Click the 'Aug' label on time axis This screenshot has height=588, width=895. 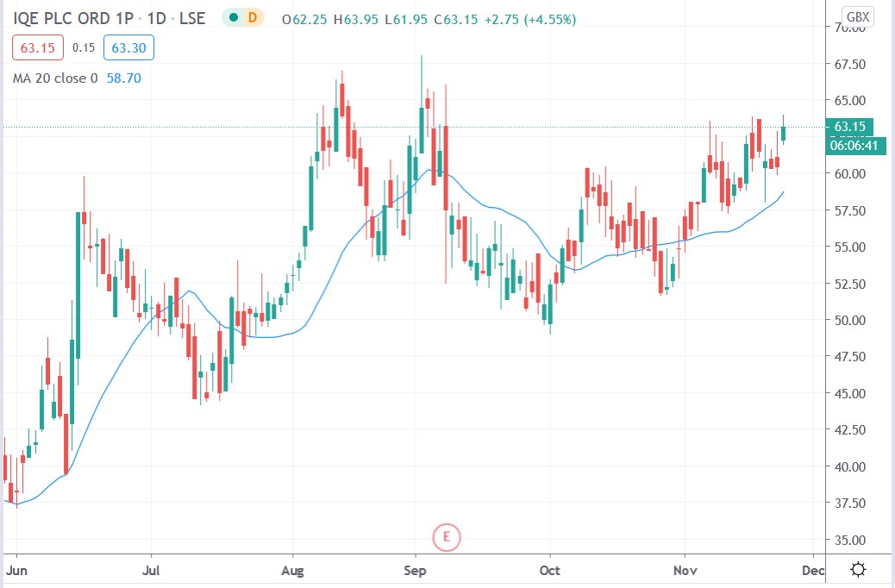click(293, 570)
